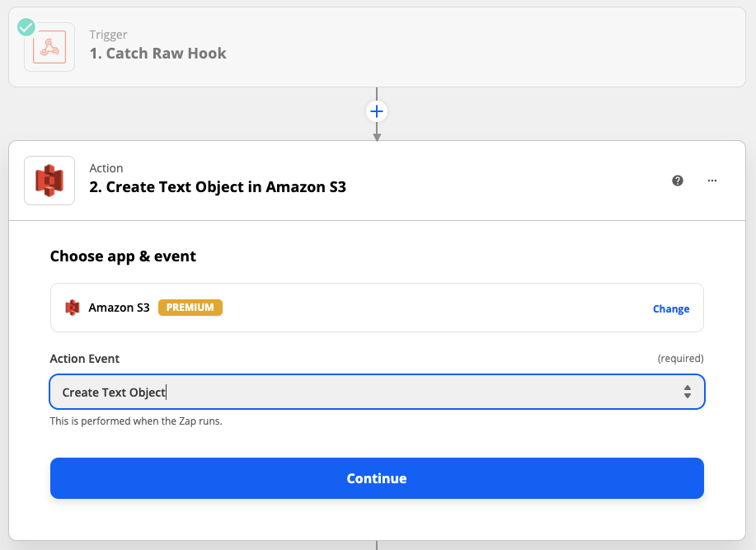Click the Amazon S3 app name text
Image resolution: width=756 pixels, height=550 pixels.
click(119, 308)
